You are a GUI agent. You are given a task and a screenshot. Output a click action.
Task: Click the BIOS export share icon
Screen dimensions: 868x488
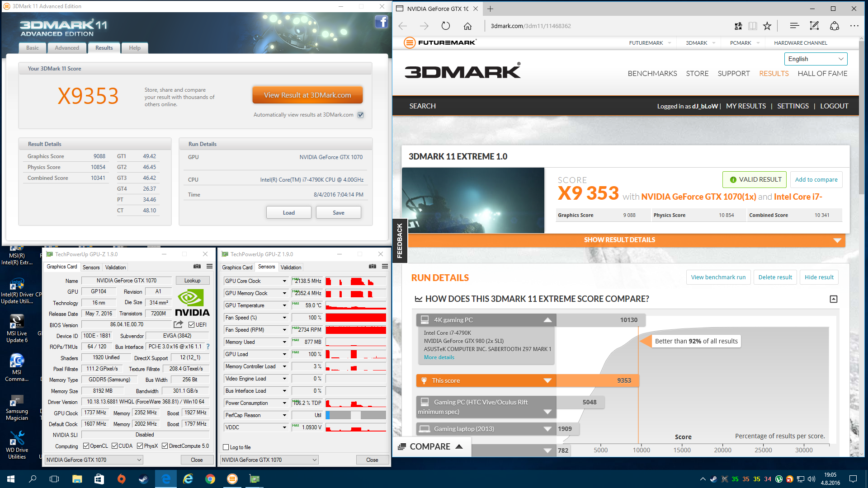click(x=178, y=324)
